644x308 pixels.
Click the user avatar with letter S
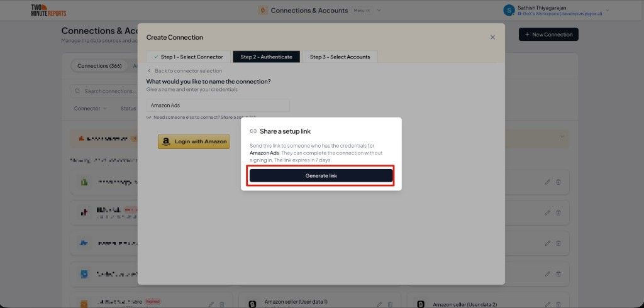point(509,10)
